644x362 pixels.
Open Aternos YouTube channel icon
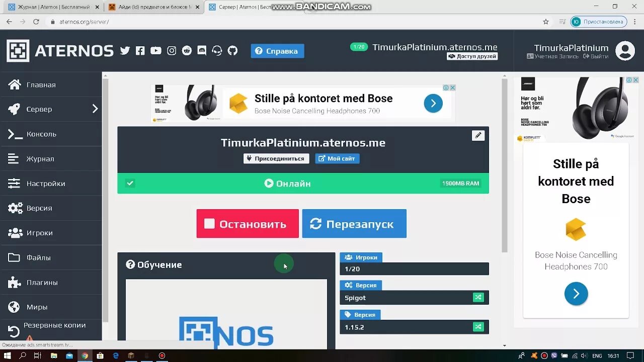(x=156, y=51)
